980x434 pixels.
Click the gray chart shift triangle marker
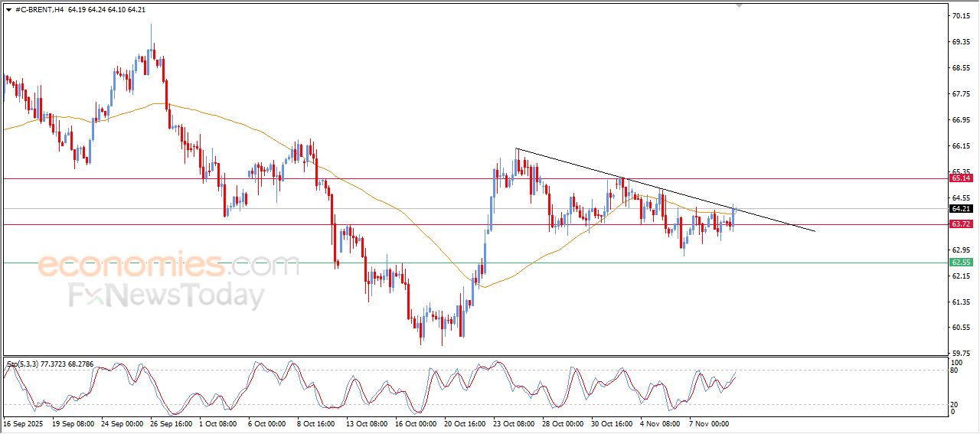(x=738, y=5)
